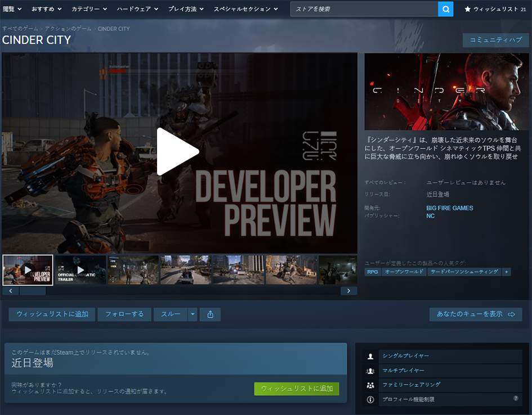Open the 閲覧 dropdown menu
532x415 pixels.
[x=12, y=9]
